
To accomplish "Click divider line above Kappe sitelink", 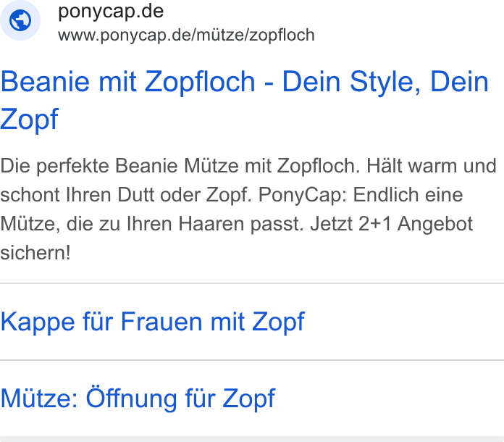I will pos(252,283).
